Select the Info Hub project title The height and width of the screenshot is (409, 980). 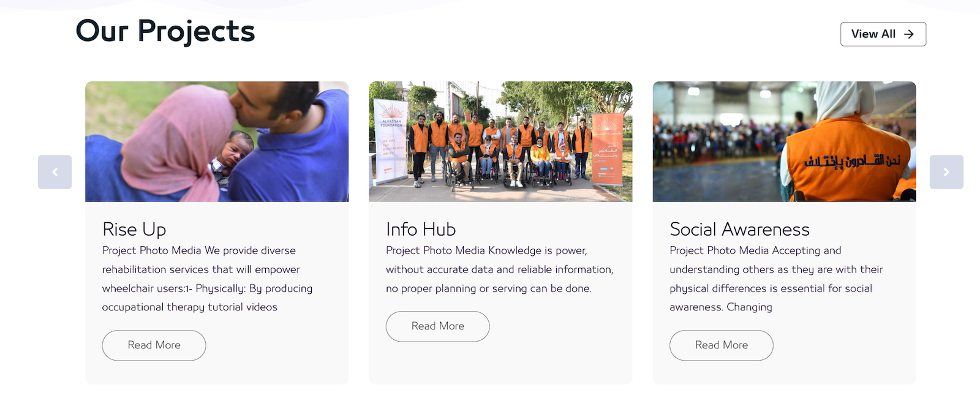click(x=421, y=230)
